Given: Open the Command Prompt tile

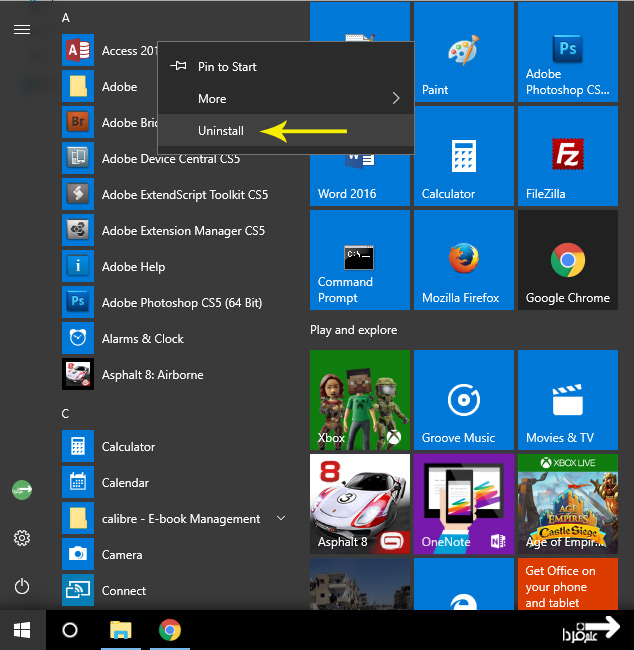Looking at the screenshot, I should [359, 260].
